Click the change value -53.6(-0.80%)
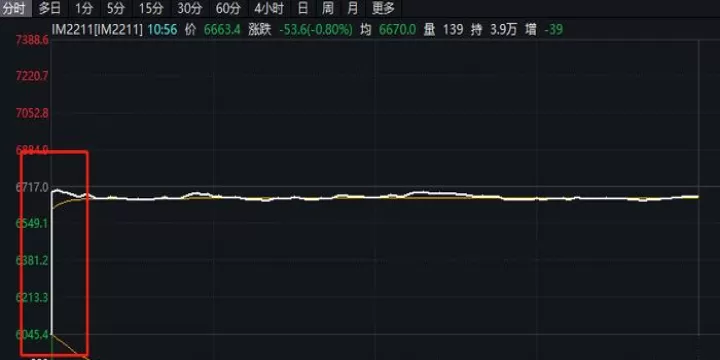 (316, 30)
